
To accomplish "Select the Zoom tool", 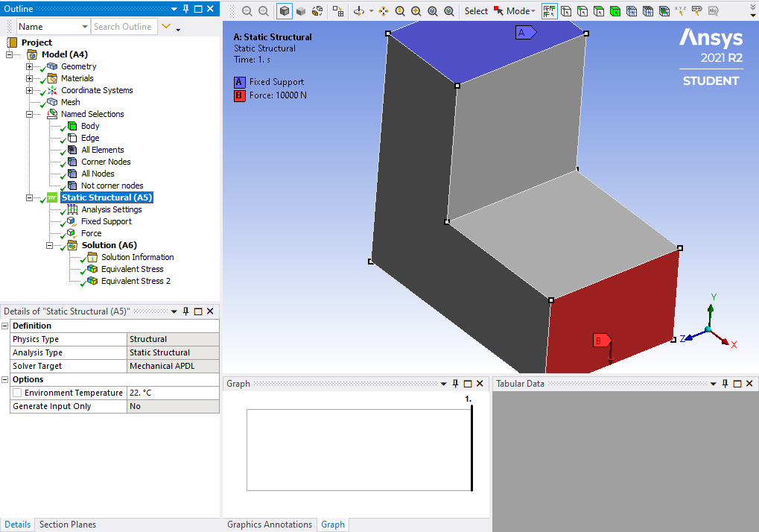I will click(400, 11).
